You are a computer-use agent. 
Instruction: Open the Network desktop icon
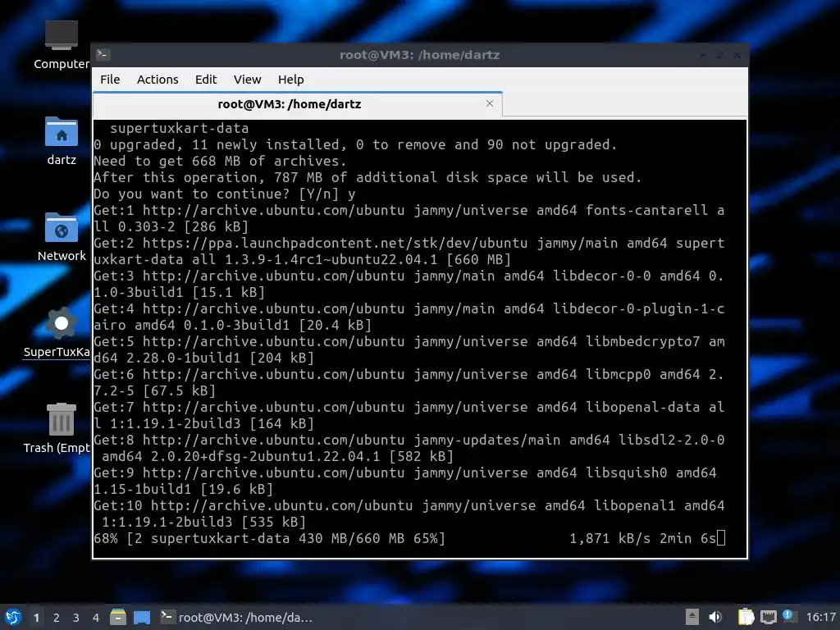click(61, 236)
